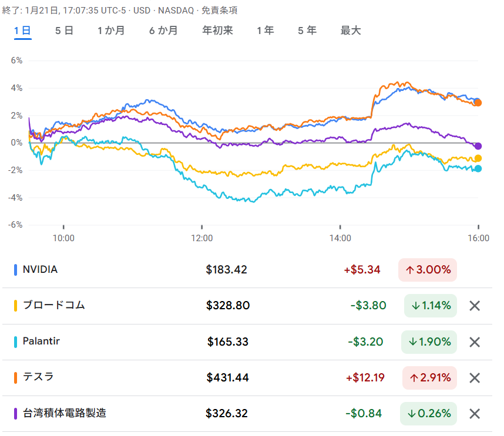504x436 pixels.
Task: Open the ブロードコム stock row
Action: 247,306
